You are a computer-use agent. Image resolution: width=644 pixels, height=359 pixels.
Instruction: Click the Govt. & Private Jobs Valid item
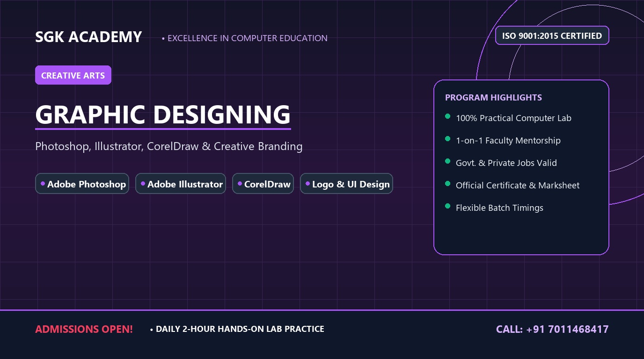501,163
